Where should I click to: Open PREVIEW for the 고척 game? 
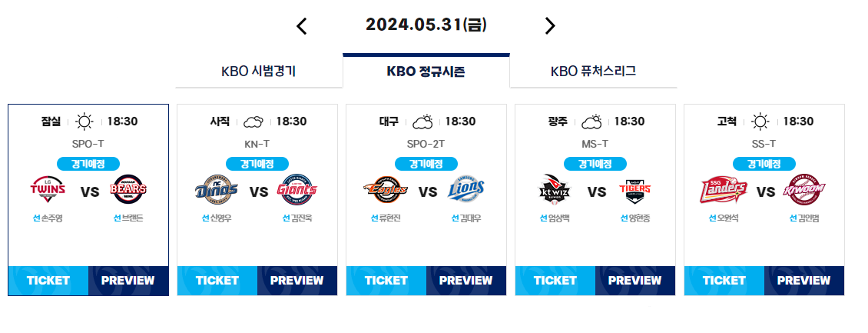click(x=804, y=281)
